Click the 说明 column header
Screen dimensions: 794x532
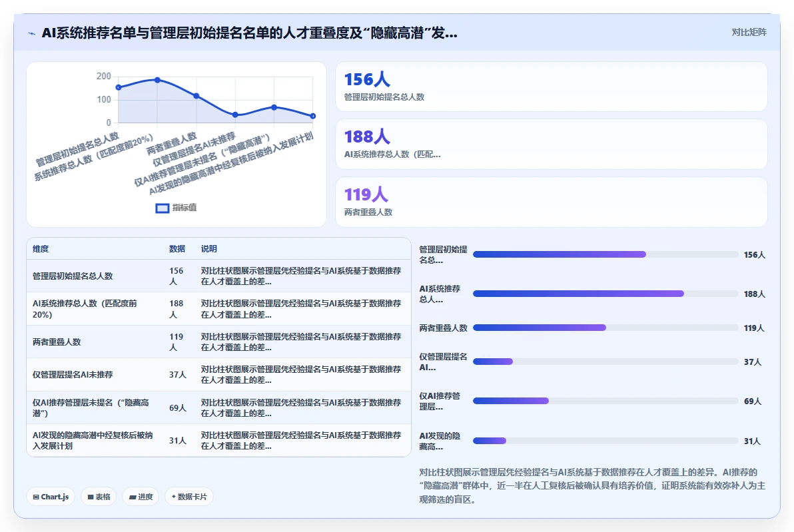(208, 248)
